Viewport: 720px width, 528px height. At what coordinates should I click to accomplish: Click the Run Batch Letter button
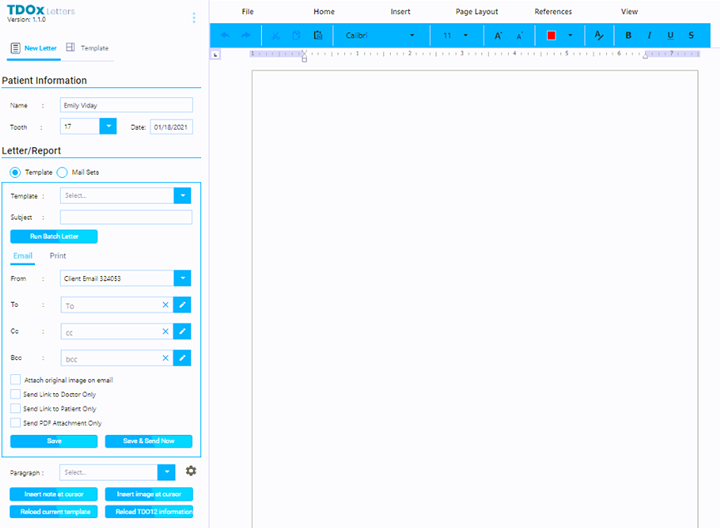coord(54,237)
